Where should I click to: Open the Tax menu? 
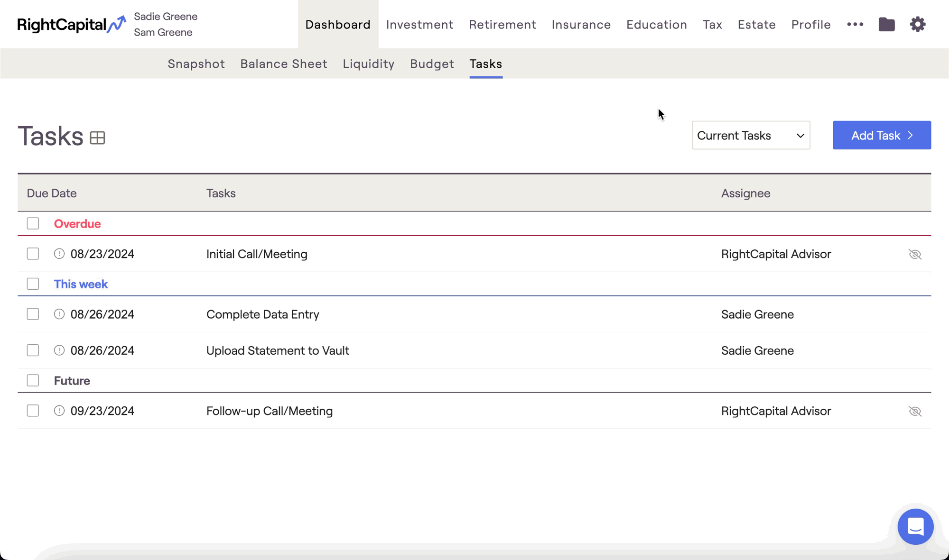tap(712, 24)
